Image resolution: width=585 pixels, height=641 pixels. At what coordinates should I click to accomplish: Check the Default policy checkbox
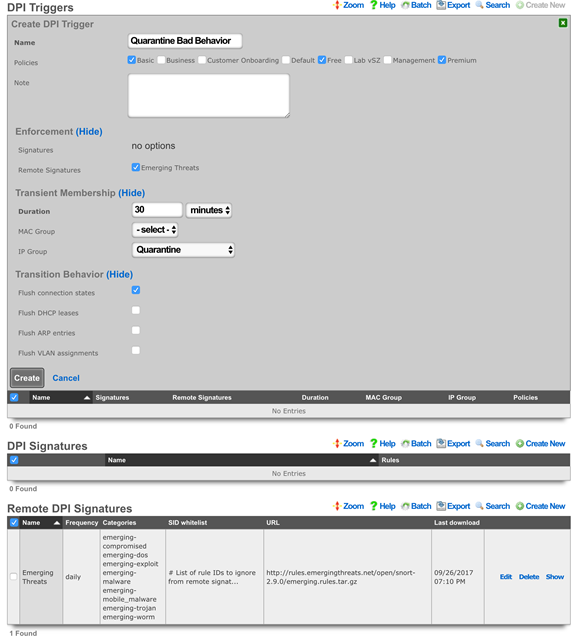[x=286, y=60]
